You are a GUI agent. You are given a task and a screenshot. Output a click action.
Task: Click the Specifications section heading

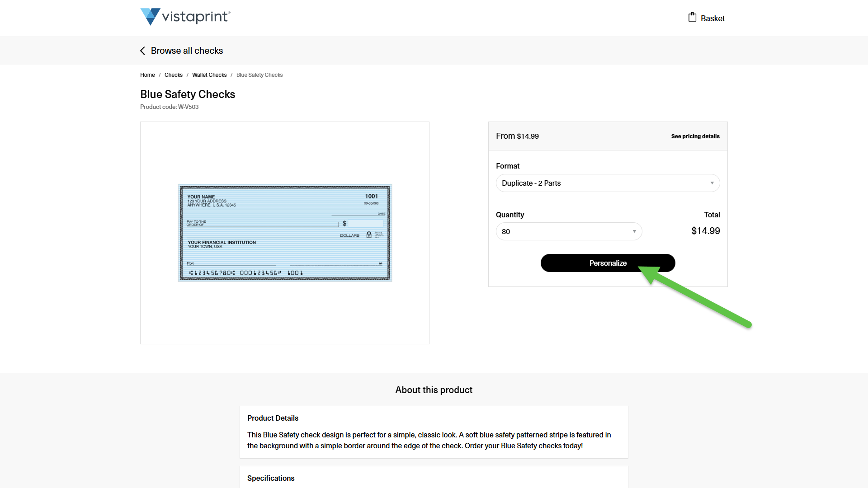tap(271, 479)
